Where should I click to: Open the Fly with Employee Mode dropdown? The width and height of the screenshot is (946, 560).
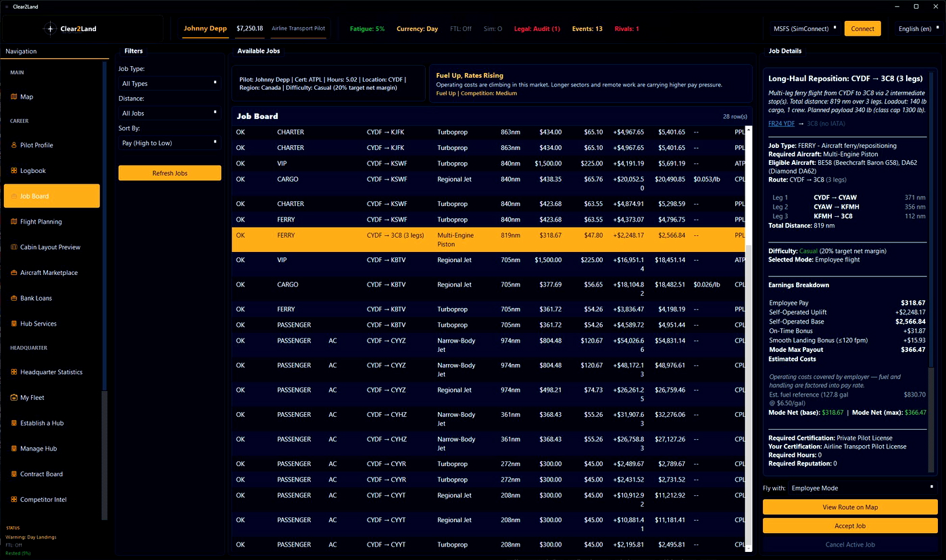(864, 487)
